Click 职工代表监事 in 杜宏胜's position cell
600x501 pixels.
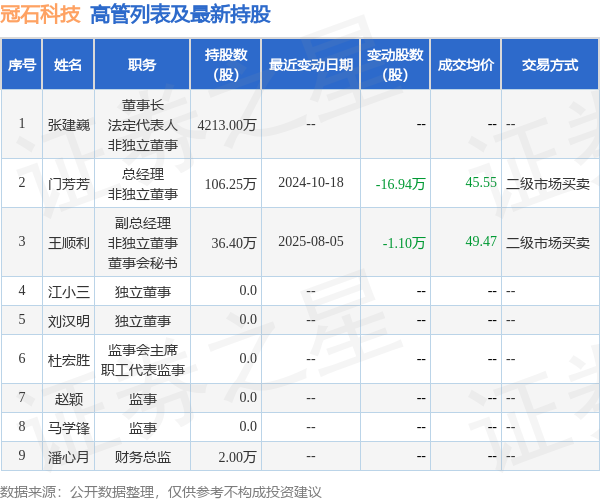click(142, 370)
